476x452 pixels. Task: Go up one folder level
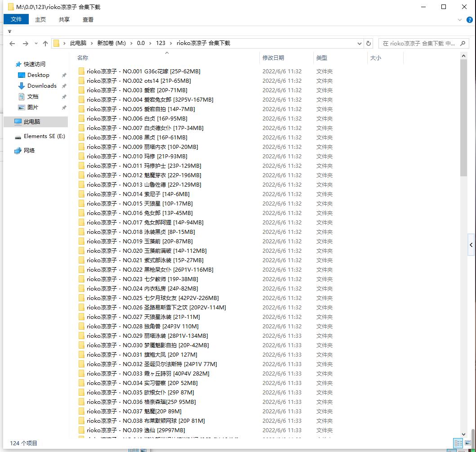[45, 44]
